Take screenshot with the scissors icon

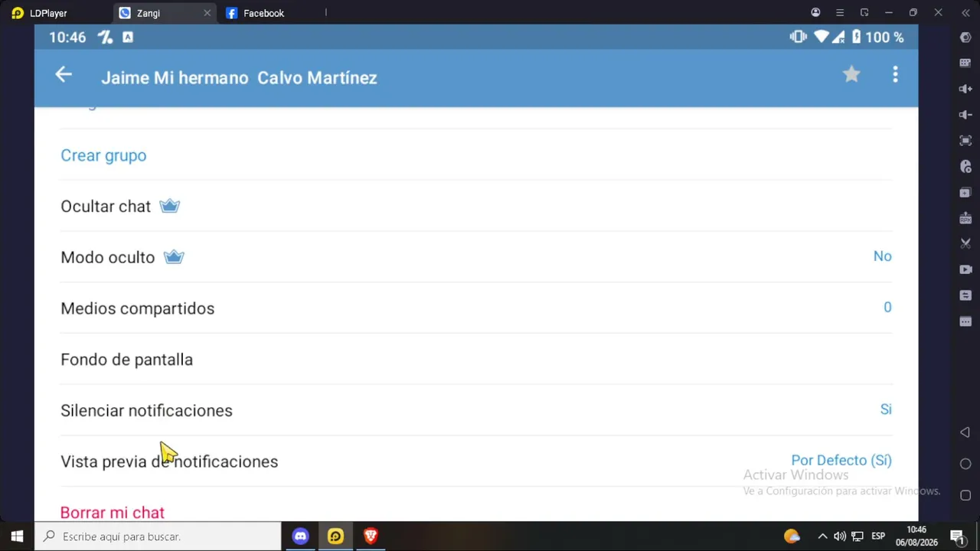pos(965,243)
